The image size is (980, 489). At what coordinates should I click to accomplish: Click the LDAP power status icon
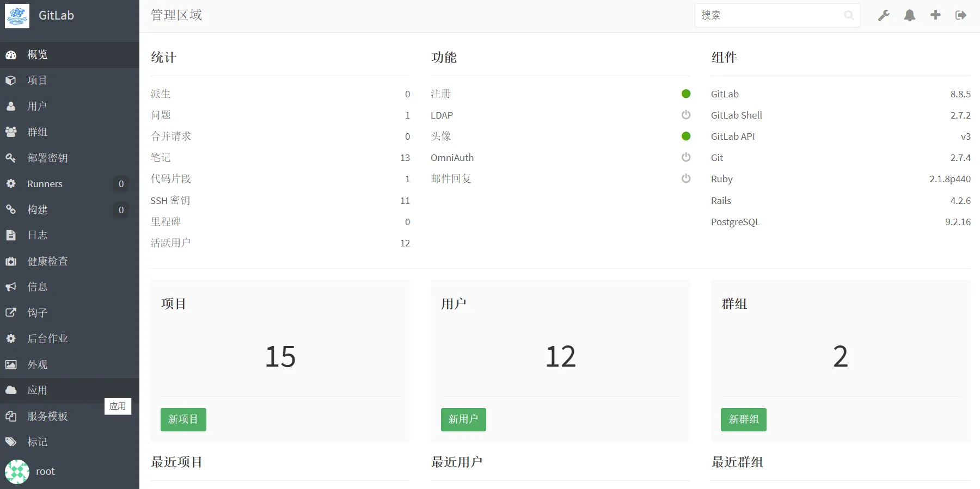click(x=686, y=115)
